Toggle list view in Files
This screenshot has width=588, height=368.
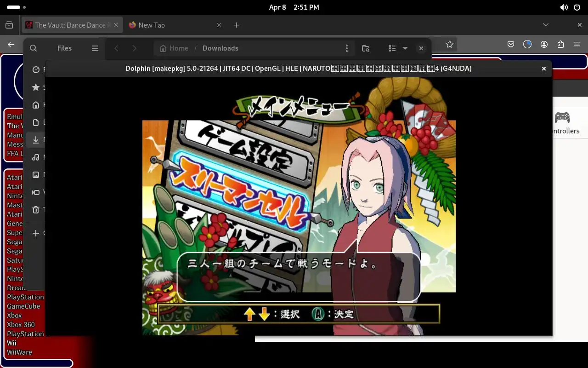[392, 48]
